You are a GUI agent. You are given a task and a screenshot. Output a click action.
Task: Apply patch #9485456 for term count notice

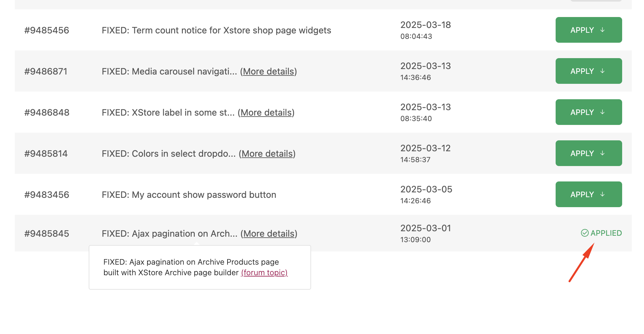pos(588,30)
